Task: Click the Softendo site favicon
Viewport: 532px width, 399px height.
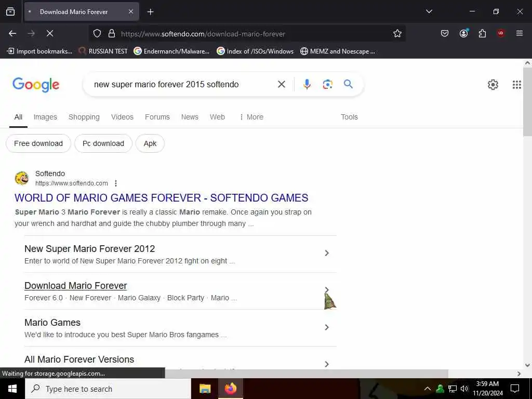Action: tap(22, 178)
